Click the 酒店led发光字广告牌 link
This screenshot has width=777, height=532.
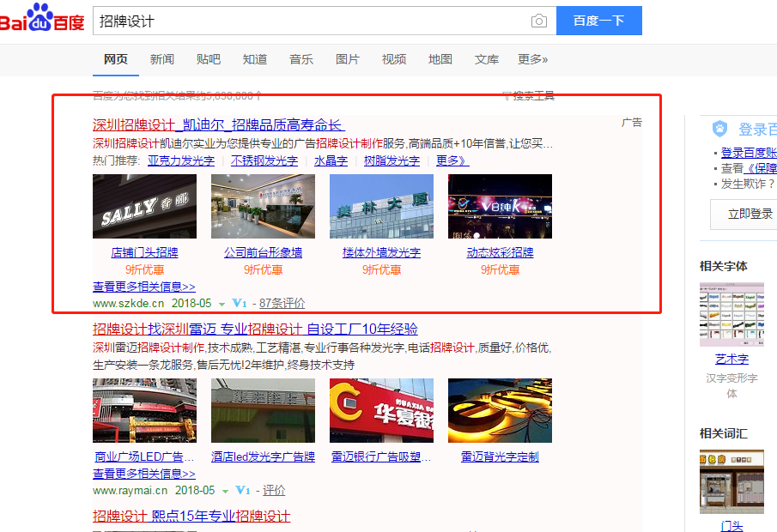(263, 456)
